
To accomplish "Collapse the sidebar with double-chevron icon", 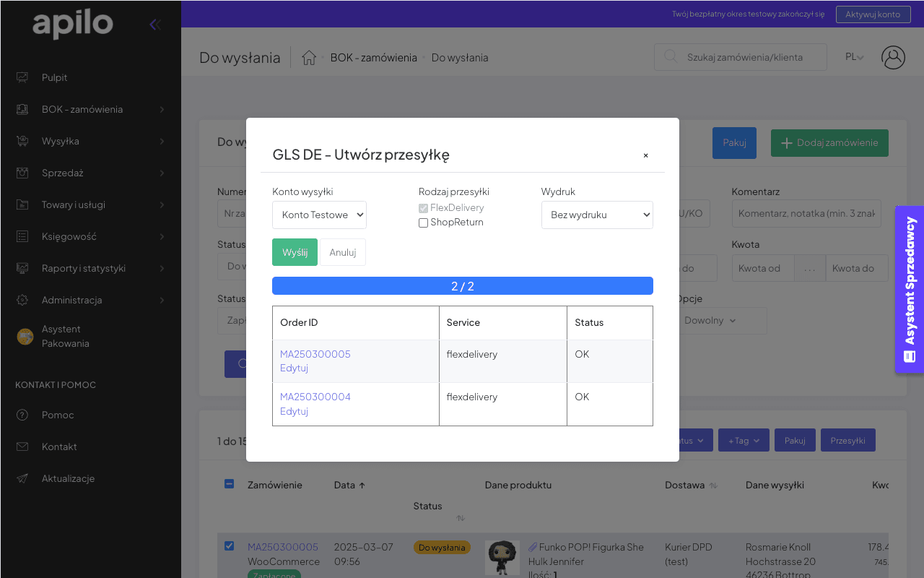I will [x=154, y=25].
